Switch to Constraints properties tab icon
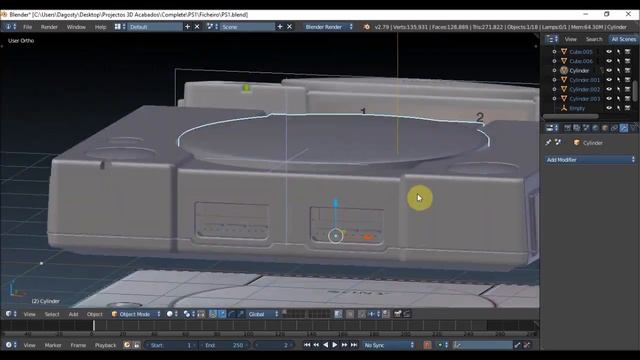 click(614, 128)
